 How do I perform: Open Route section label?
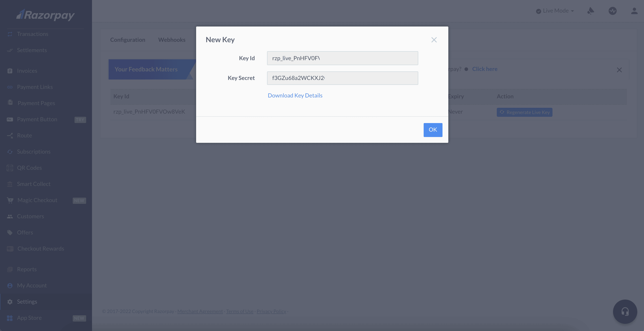(x=24, y=136)
